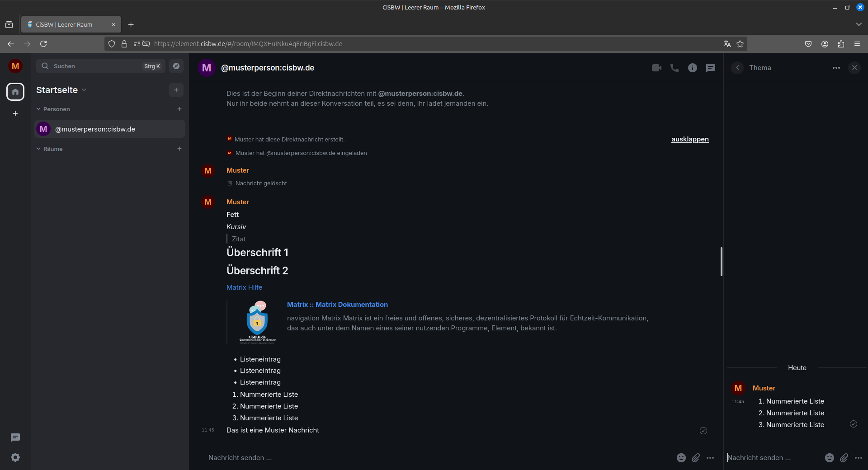
Task: Open the room info panel
Action: pos(692,67)
